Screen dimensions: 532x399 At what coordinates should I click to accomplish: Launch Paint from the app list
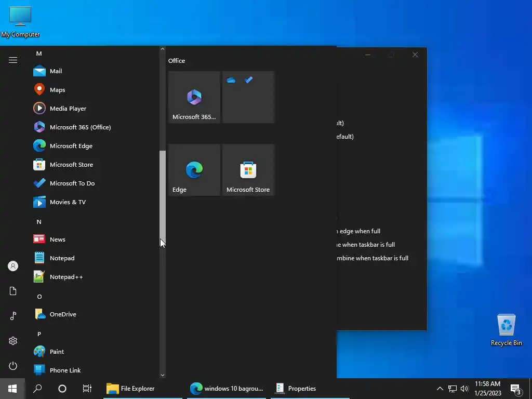tap(95, 351)
